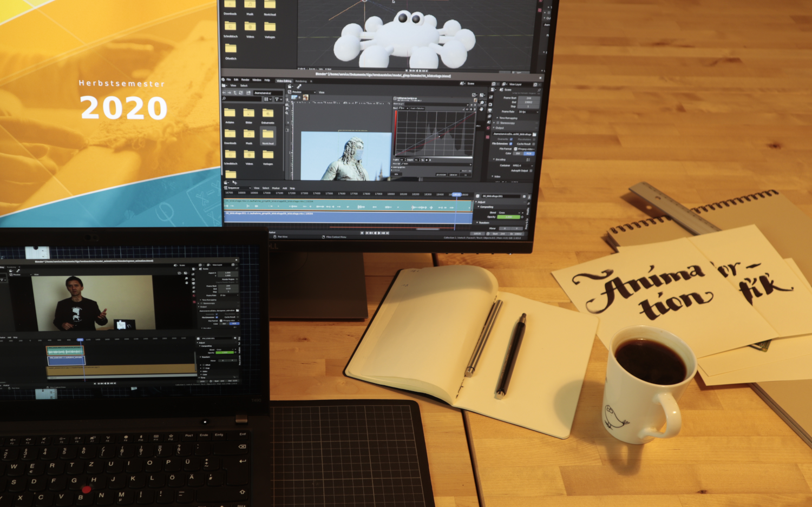The width and height of the screenshot is (812, 507).
Task: Click the file browser search field
Action: pos(241,99)
